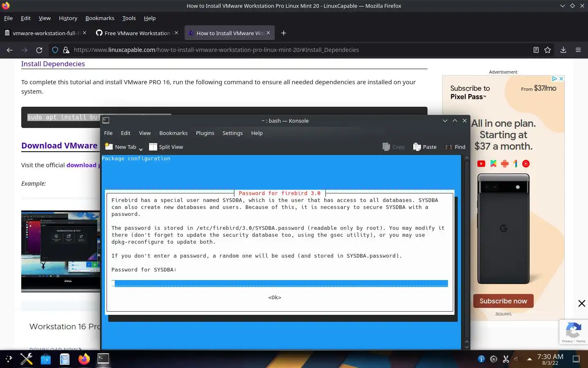Open the Firefox File menu
The width and height of the screenshot is (588, 368).
(x=8, y=18)
